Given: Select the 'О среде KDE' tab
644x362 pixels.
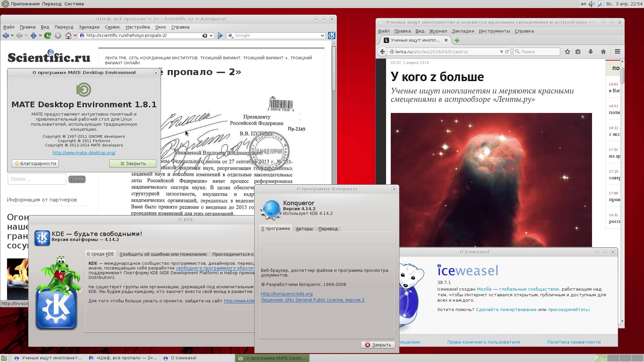Looking at the screenshot, I should click(x=100, y=254).
